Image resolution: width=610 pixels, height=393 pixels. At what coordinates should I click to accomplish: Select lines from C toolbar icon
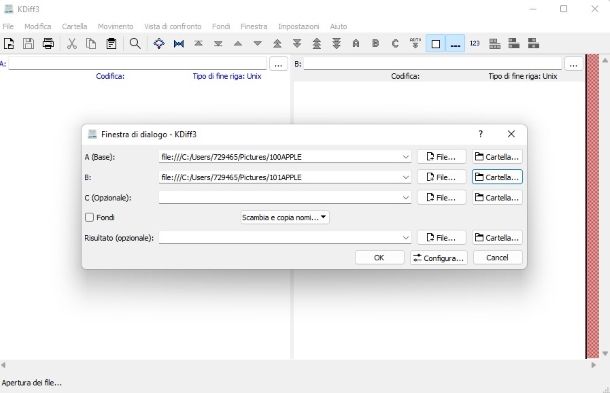click(395, 44)
